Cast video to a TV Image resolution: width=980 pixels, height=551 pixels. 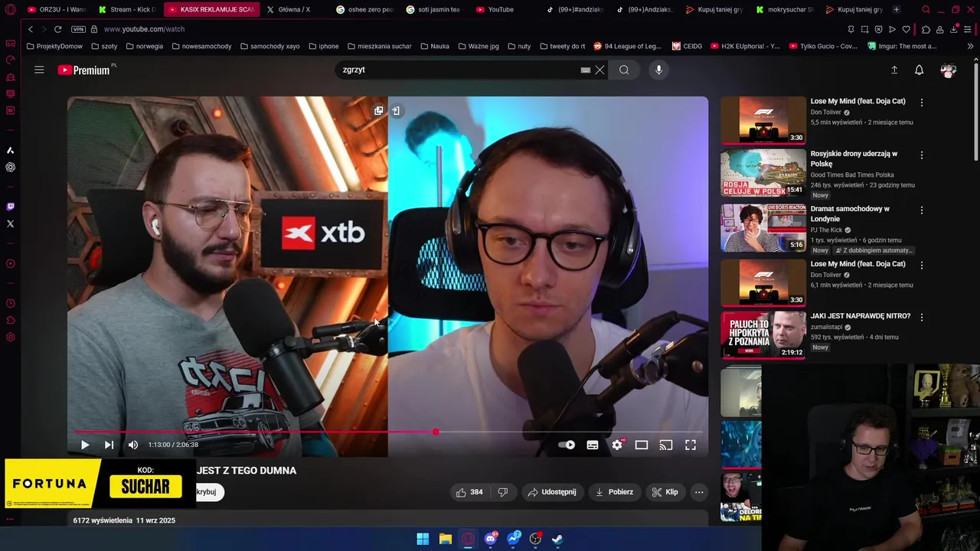[x=666, y=445]
